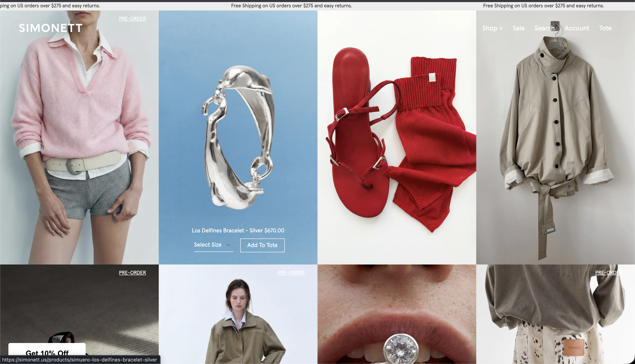Open the Los Delfines Bracelet product name
635x364 pixels.
(x=238, y=230)
